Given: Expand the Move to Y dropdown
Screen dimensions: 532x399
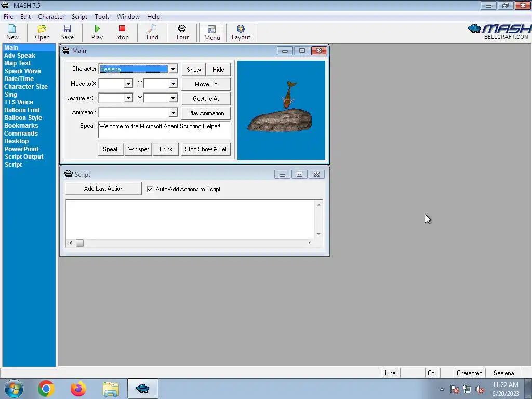Looking at the screenshot, I should 173,84.
